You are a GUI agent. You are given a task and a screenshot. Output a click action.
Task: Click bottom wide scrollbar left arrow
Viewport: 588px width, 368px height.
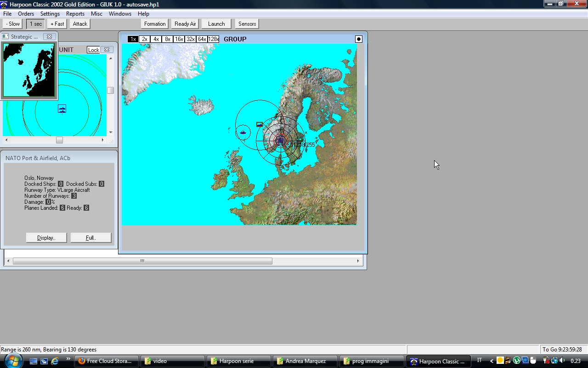(8, 261)
